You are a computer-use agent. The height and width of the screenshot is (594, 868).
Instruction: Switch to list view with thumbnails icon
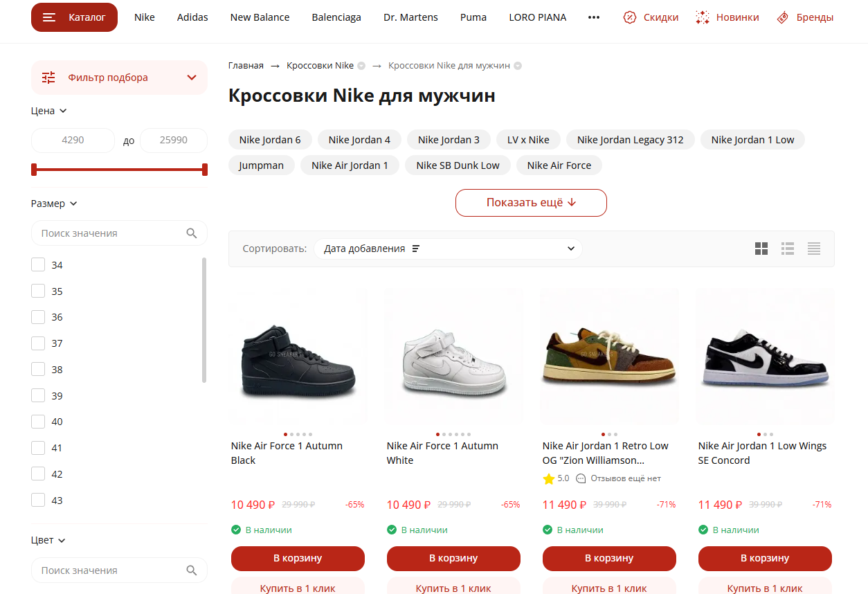pyautogui.click(x=788, y=249)
